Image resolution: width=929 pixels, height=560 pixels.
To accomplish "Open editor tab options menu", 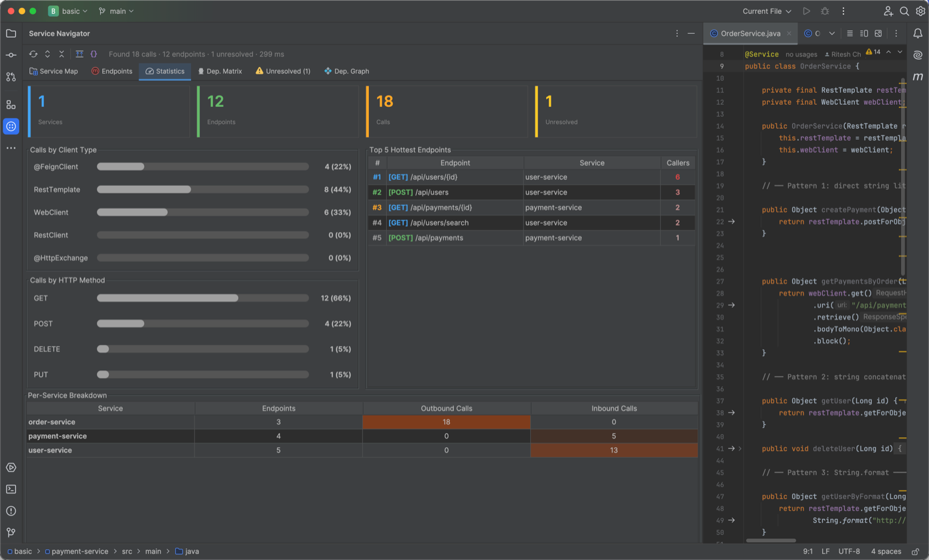I will point(896,33).
